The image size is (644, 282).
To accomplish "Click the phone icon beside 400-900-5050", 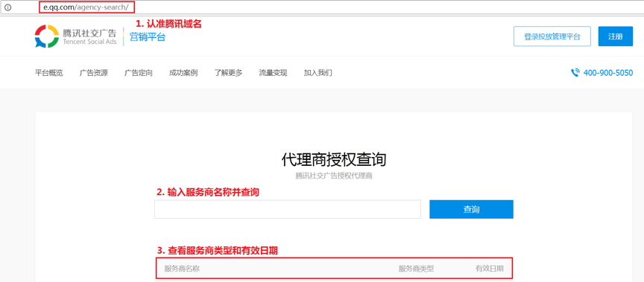I will pyautogui.click(x=575, y=73).
